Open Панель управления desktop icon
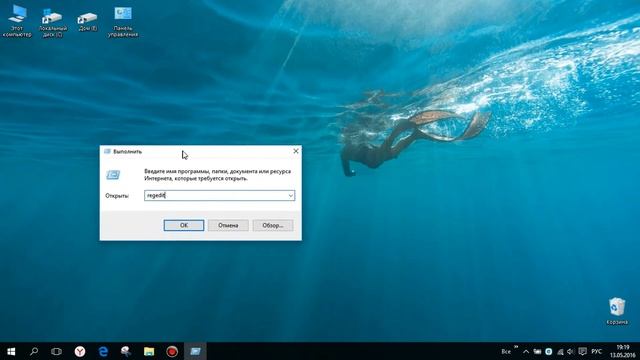640x360 pixels. [123, 21]
